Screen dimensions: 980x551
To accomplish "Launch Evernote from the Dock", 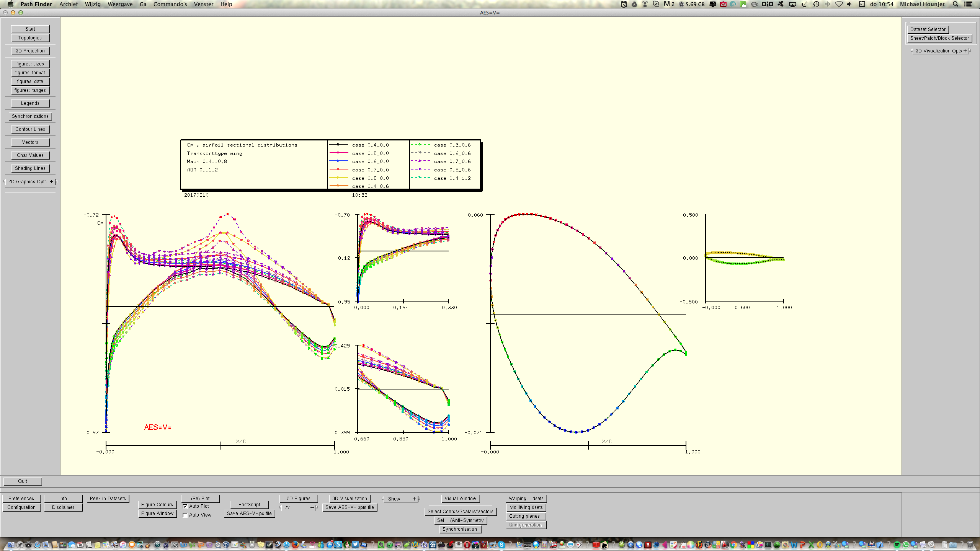I will point(381,544).
